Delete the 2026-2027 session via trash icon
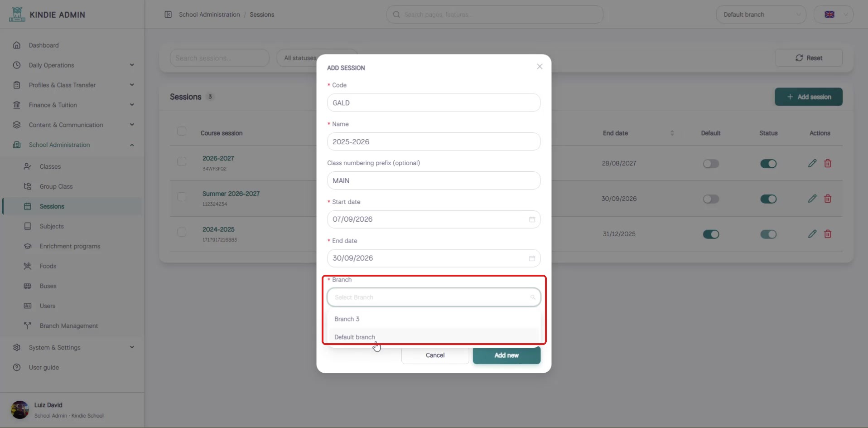The width and height of the screenshot is (868, 428). (x=828, y=163)
